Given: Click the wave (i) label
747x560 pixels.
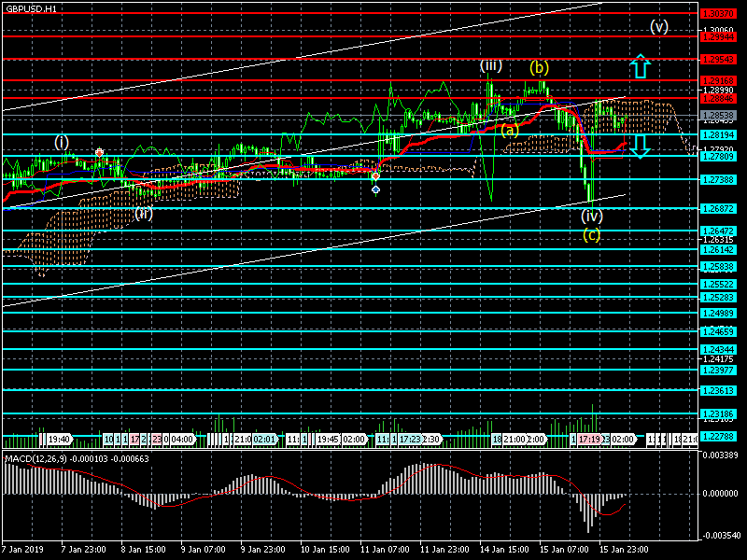Looking at the screenshot, I should click(x=61, y=142).
